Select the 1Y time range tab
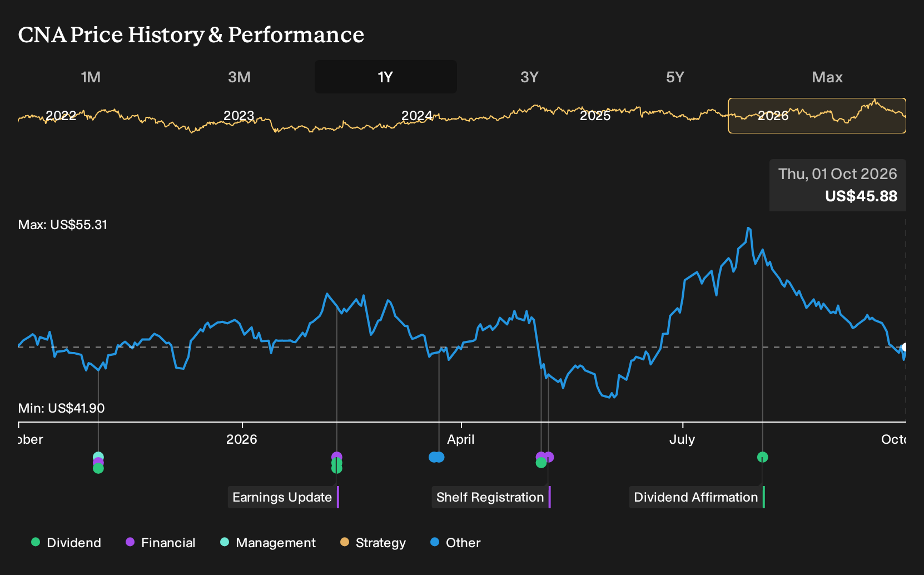This screenshot has height=575, width=924. click(x=385, y=77)
